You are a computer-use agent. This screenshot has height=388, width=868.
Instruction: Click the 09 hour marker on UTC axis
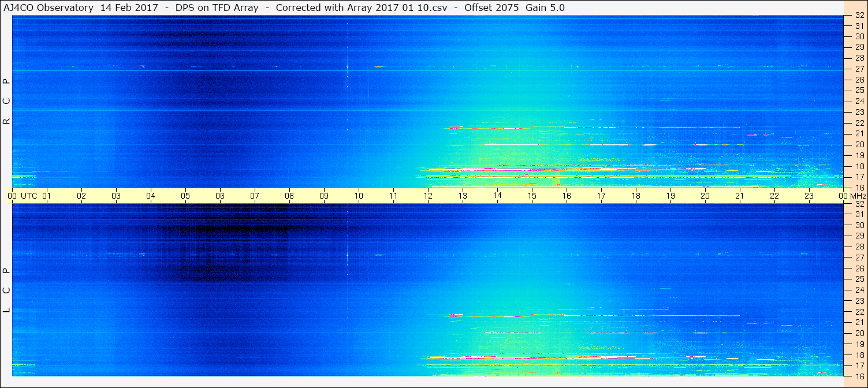[x=324, y=196]
